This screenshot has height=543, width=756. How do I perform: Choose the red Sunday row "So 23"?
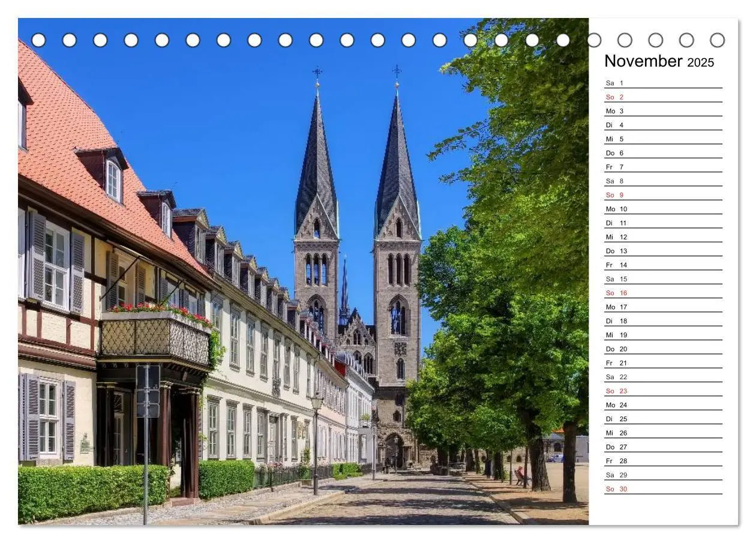663,391
